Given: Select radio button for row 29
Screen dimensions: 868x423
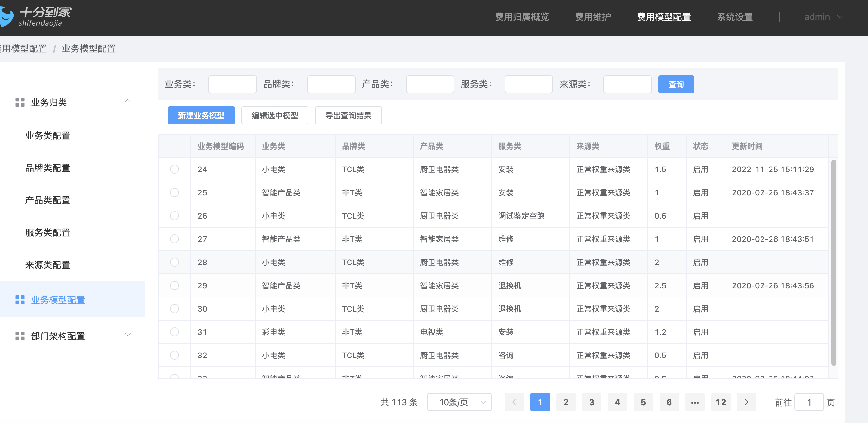Looking at the screenshot, I should pyautogui.click(x=175, y=285).
